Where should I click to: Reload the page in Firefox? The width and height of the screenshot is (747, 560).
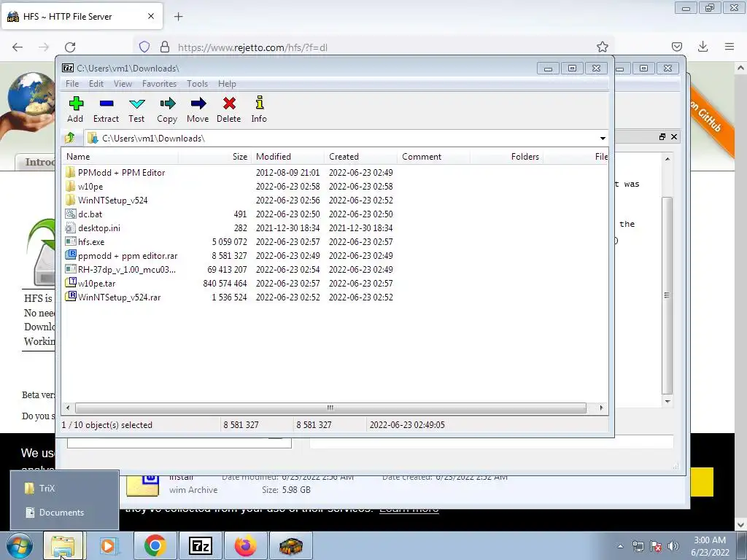(70, 47)
